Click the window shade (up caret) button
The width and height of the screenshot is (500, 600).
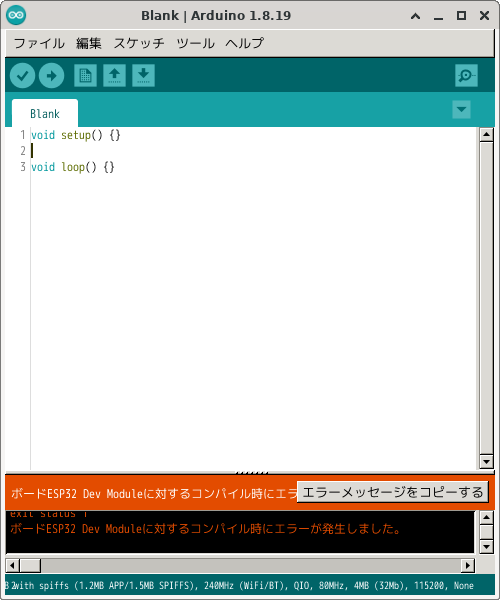pyautogui.click(x=415, y=16)
